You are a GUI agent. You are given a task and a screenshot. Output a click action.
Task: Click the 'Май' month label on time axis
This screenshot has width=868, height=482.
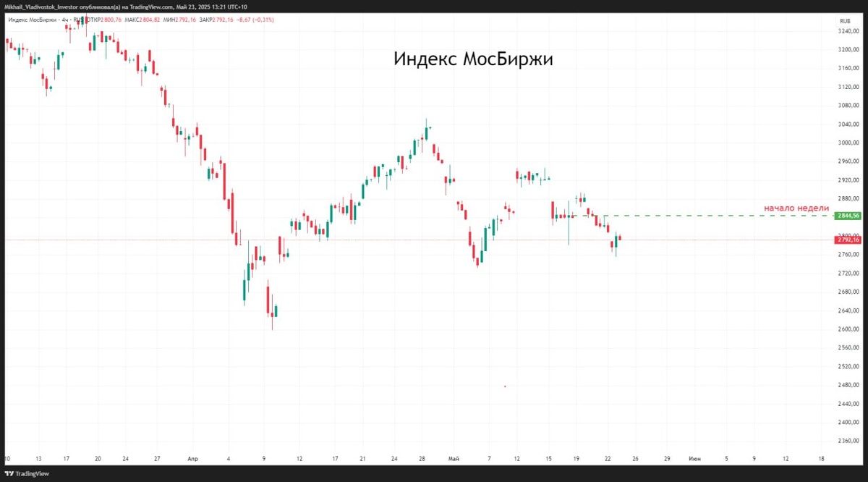point(454,458)
